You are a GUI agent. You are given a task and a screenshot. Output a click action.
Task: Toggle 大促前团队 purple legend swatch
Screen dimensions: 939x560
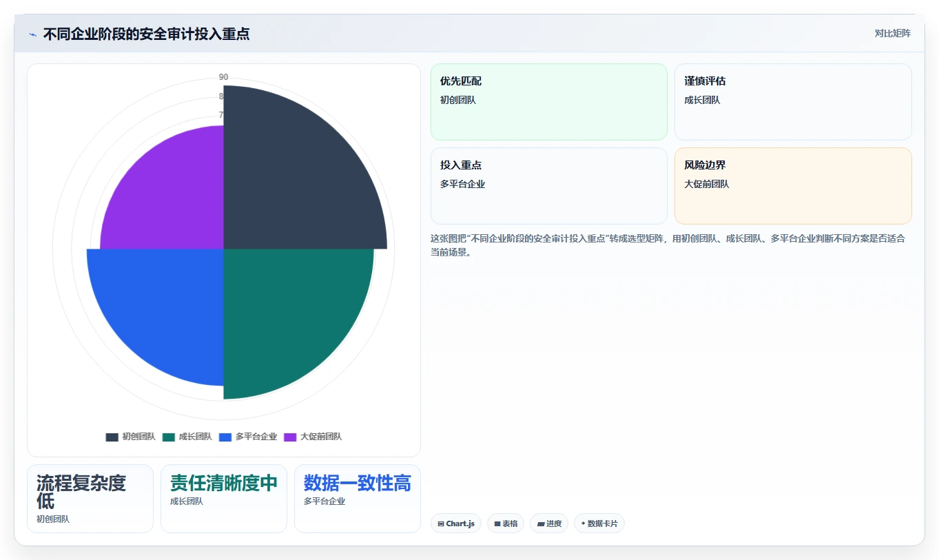(x=290, y=437)
